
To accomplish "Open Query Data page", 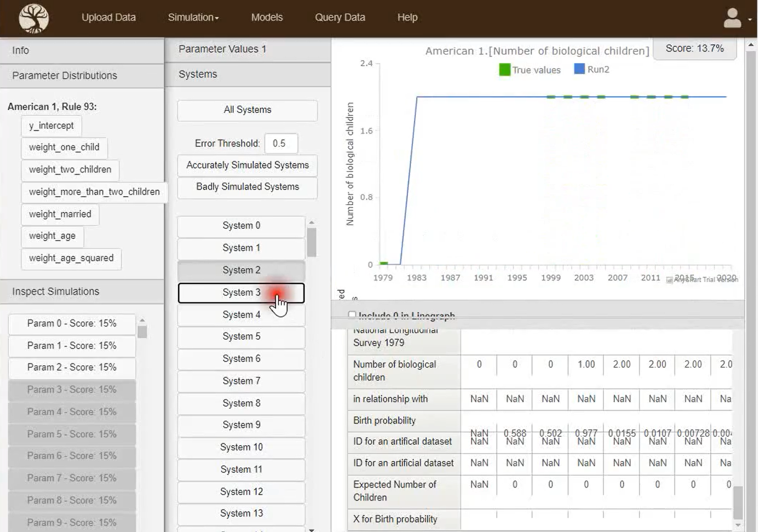I will pos(340,17).
